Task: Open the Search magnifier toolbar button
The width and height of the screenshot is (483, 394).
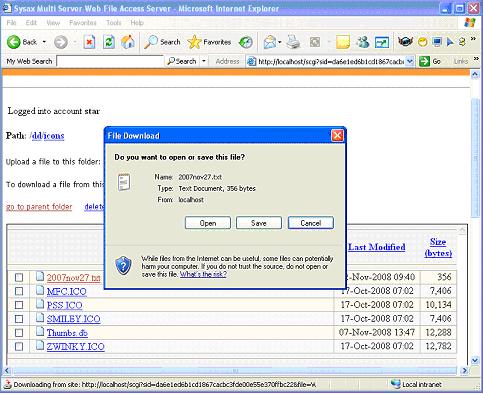Action: click(x=162, y=42)
